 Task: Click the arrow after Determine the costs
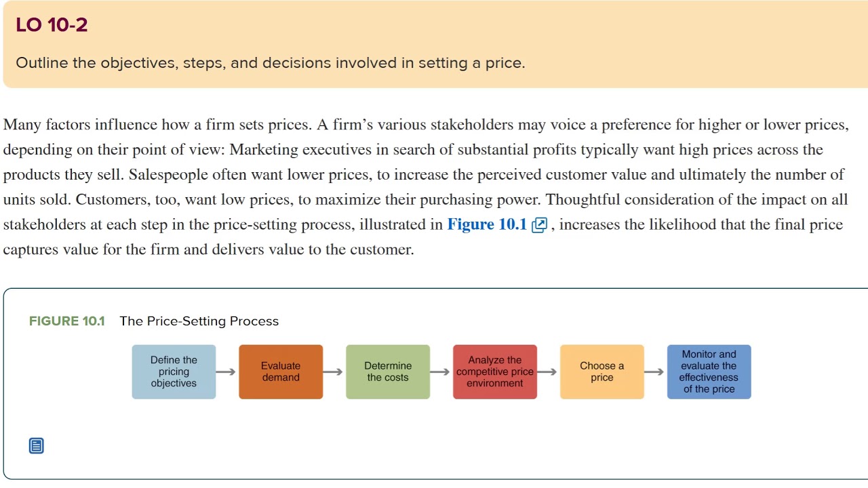coord(441,372)
